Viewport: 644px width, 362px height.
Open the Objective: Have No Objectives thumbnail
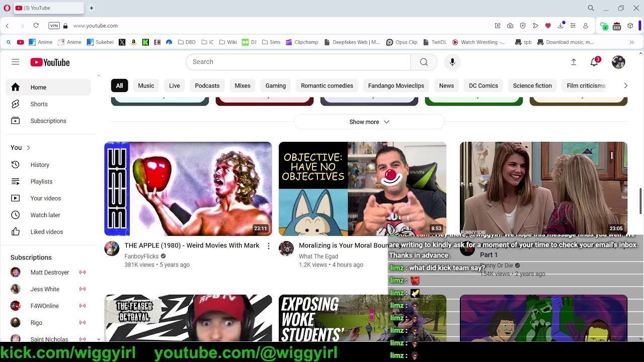362,189
